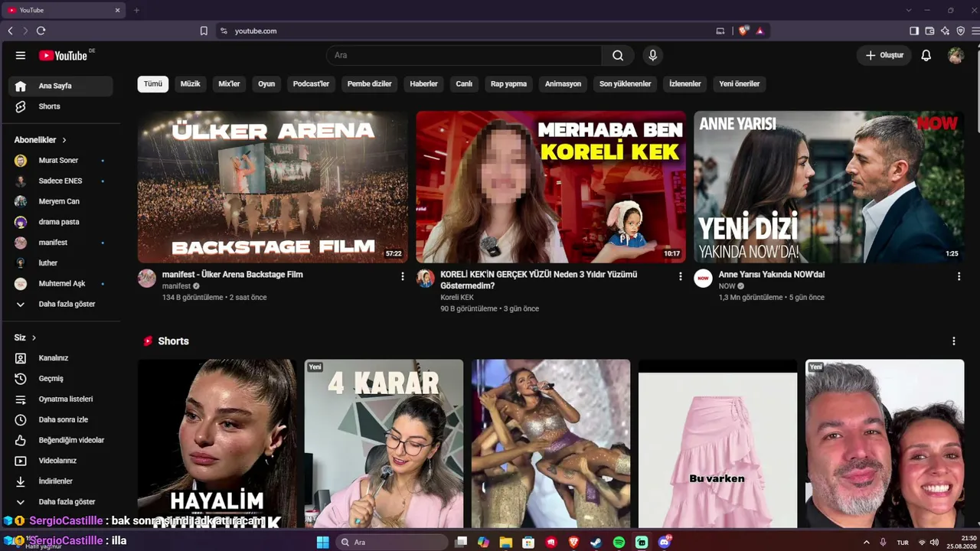Open Brave Wallet icon
This screenshot has width=980, height=551.
point(929,31)
